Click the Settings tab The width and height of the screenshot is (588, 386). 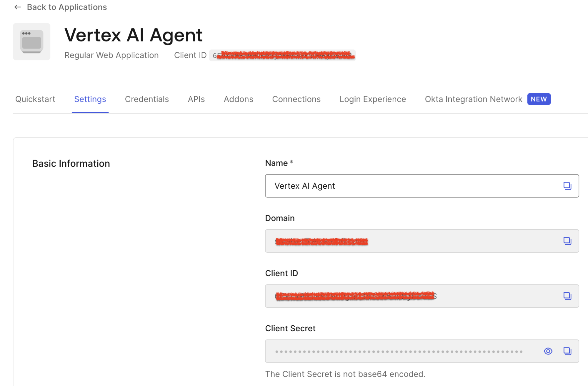coord(90,99)
